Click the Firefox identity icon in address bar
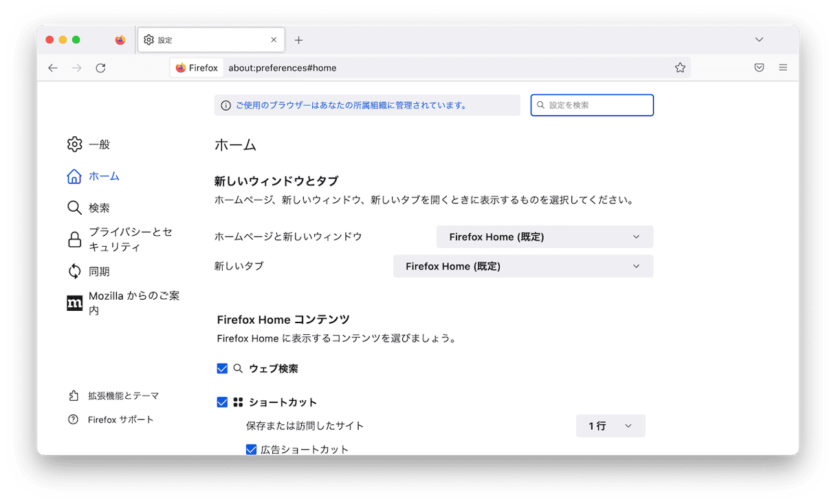This screenshot has height=504, width=836. coord(197,68)
